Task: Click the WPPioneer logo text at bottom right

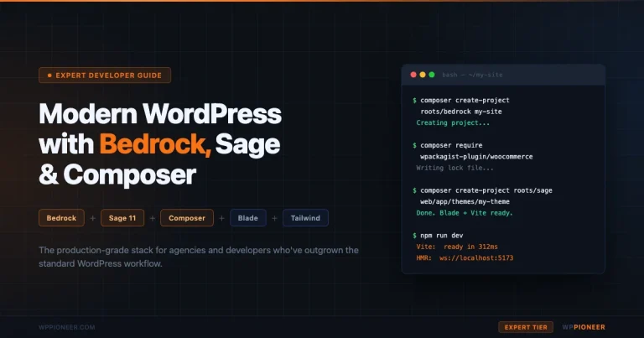Action: pyautogui.click(x=584, y=327)
